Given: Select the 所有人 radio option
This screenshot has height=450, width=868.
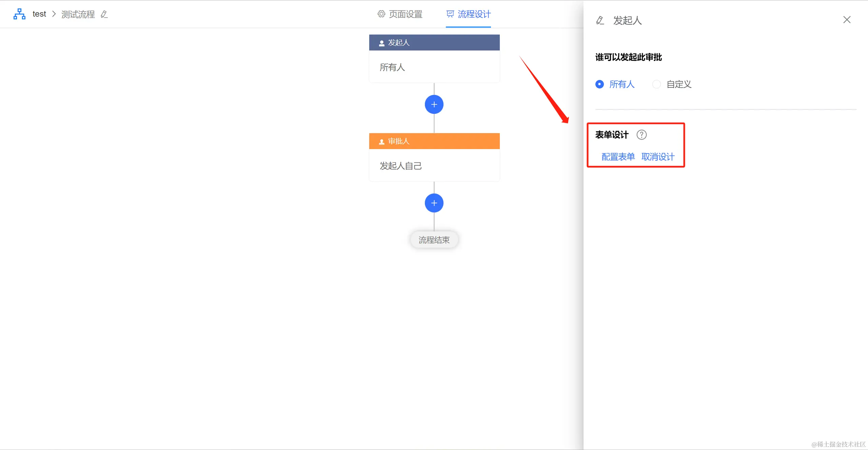Looking at the screenshot, I should tap(599, 84).
